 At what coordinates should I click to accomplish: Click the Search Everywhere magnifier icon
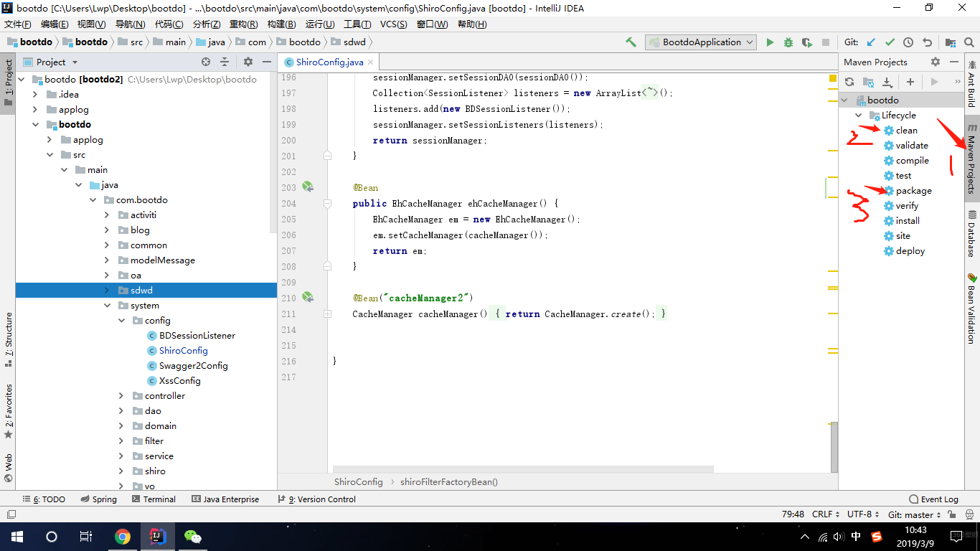969,42
